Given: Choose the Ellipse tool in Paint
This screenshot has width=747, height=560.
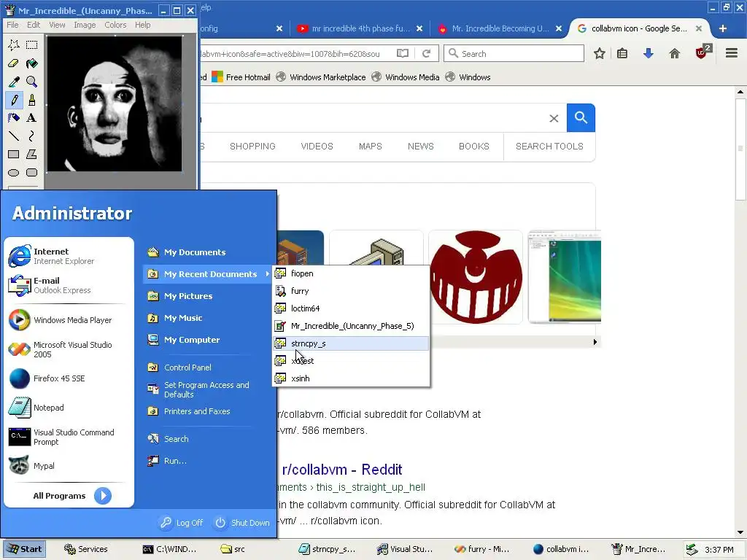Looking at the screenshot, I should [14, 172].
